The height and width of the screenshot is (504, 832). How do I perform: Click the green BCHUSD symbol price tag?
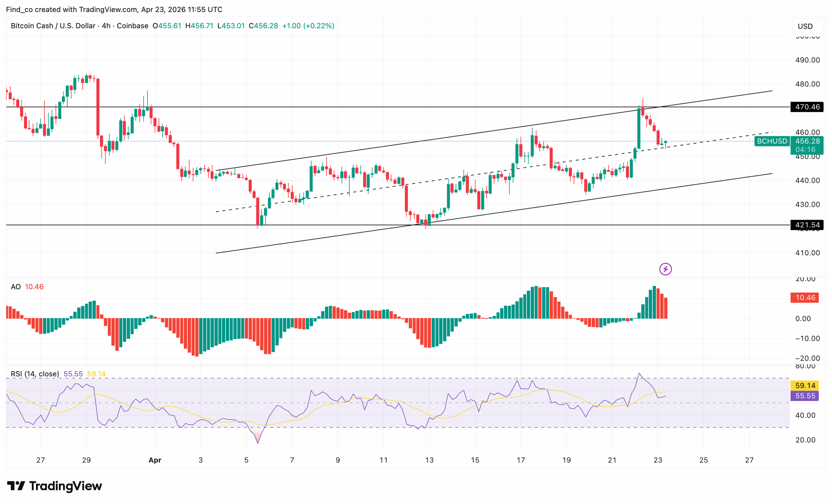click(x=772, y=141)
